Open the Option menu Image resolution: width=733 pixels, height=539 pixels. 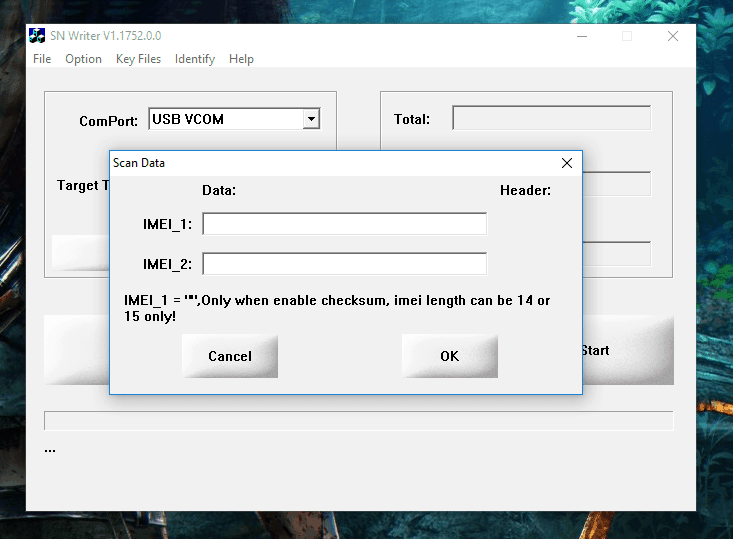click(83, 59)
